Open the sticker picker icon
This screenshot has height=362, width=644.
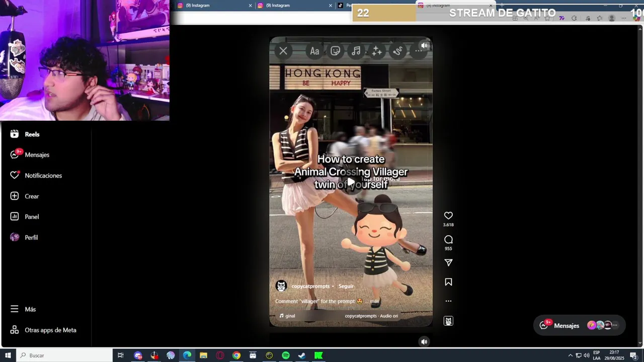(x=336, y=51)
